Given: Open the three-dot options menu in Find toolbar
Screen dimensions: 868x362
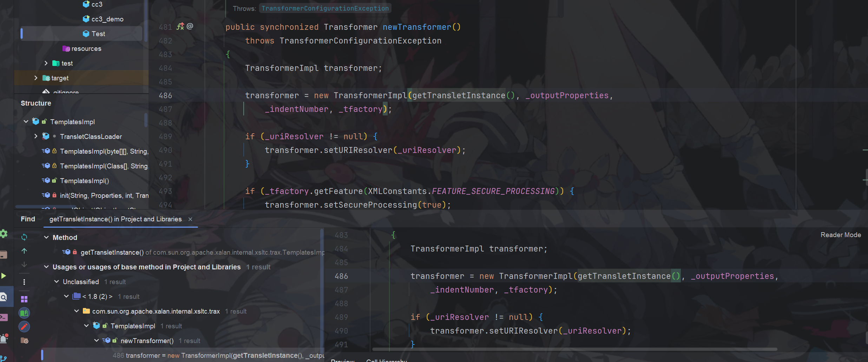Looking at the screenshot, I should 24,282.
